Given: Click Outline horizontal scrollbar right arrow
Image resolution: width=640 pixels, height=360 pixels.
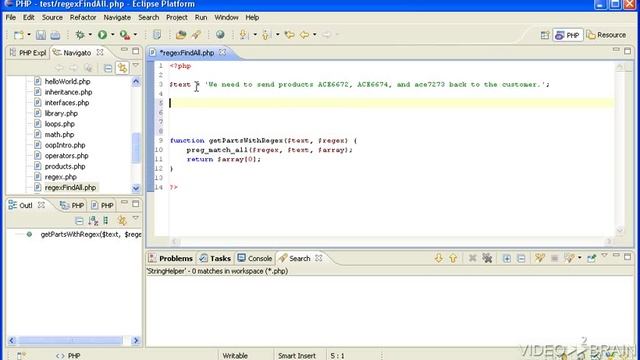Looking at the screenshot, I should pyautogui.click(x=136, y=340).
